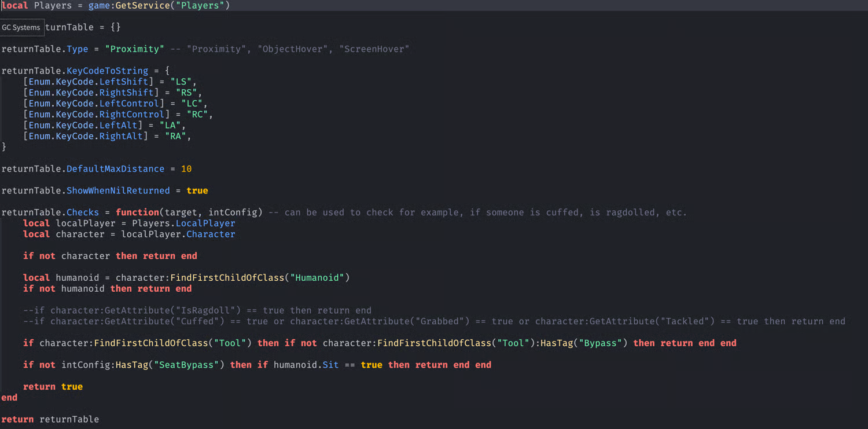Click the "return true" statement
This screenshot has width=868, height=429.
coord(53,387)
